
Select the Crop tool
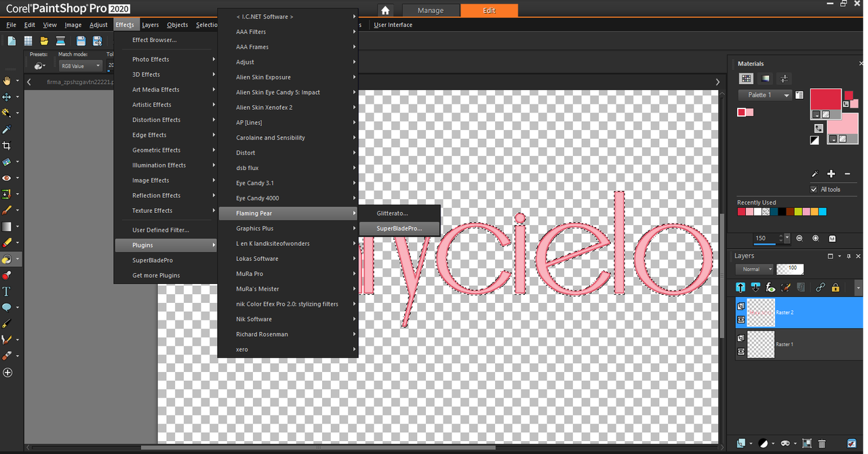coord(7,146)
